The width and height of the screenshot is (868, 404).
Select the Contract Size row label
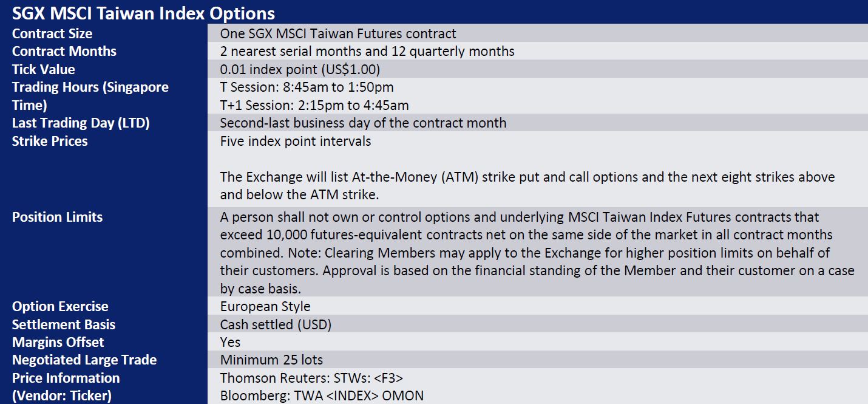[x=52, y=34]
